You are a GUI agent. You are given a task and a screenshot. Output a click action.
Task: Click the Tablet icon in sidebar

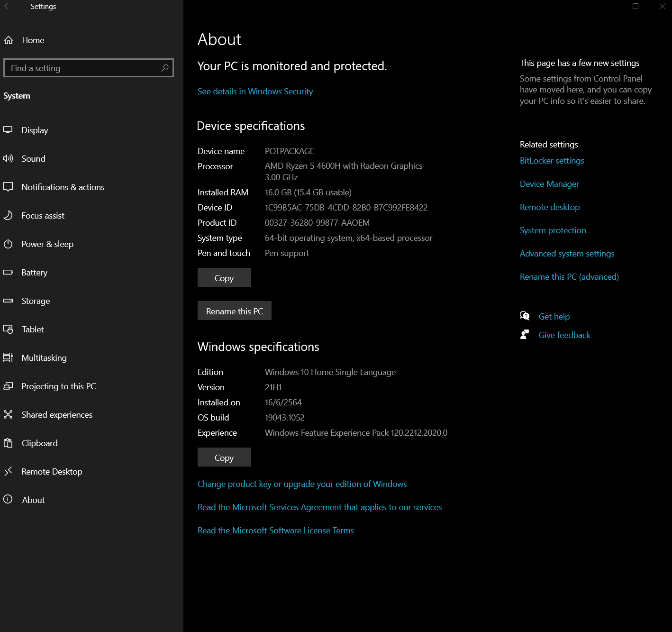[8, 329]
